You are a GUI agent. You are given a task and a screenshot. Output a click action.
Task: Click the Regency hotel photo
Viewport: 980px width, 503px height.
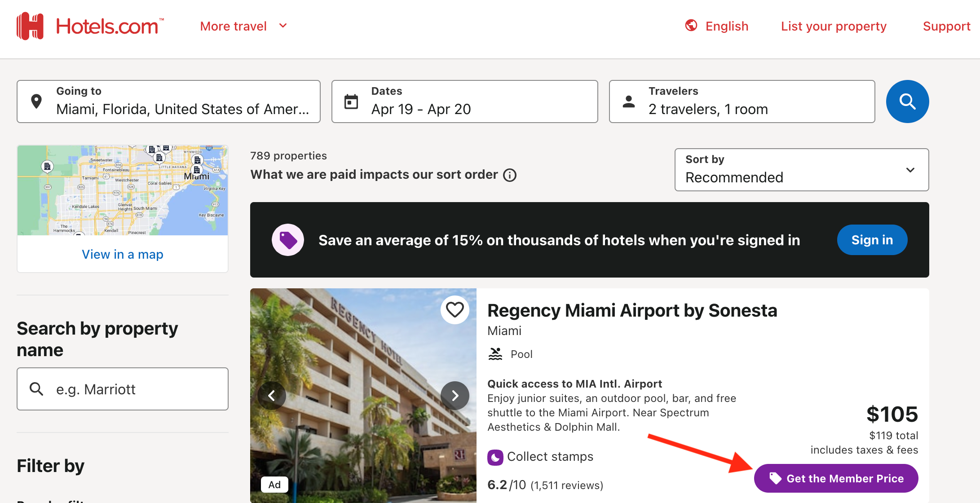[x=363, y=395]
